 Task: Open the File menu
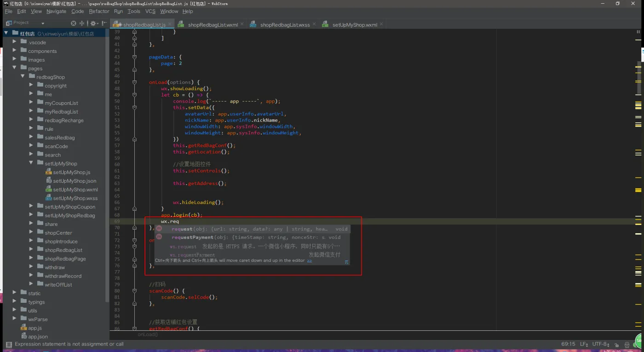click(9, 12)
